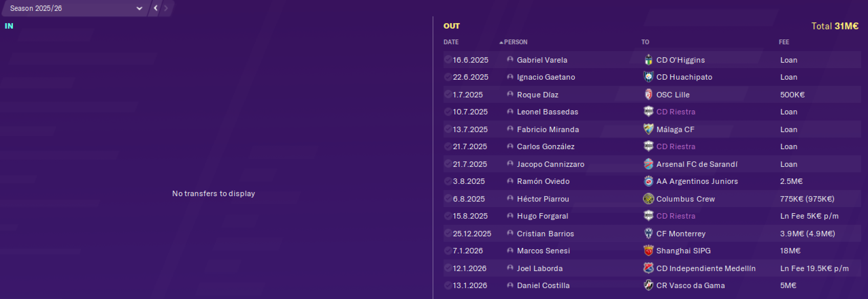
Task: Toggle checkmark on Ramón Oviedo transfer row
Action: point(448,181)
